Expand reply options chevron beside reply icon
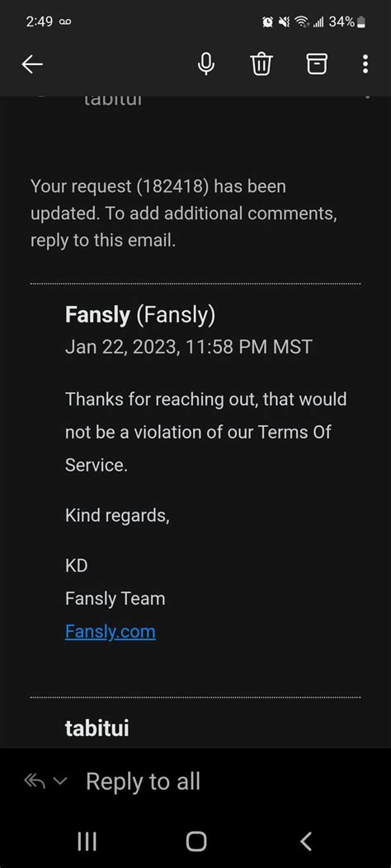Screen dimensions: 391x868 pos(60,781)
